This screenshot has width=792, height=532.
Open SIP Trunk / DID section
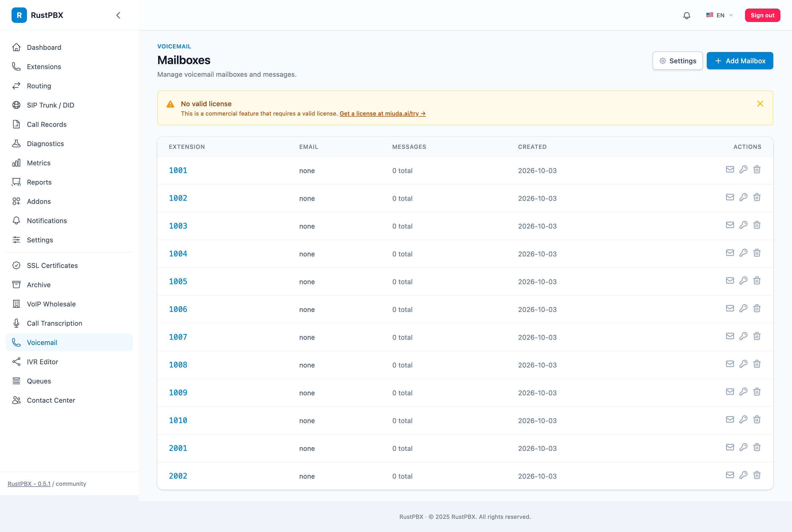pyautogui.click(x=69, y=105)
